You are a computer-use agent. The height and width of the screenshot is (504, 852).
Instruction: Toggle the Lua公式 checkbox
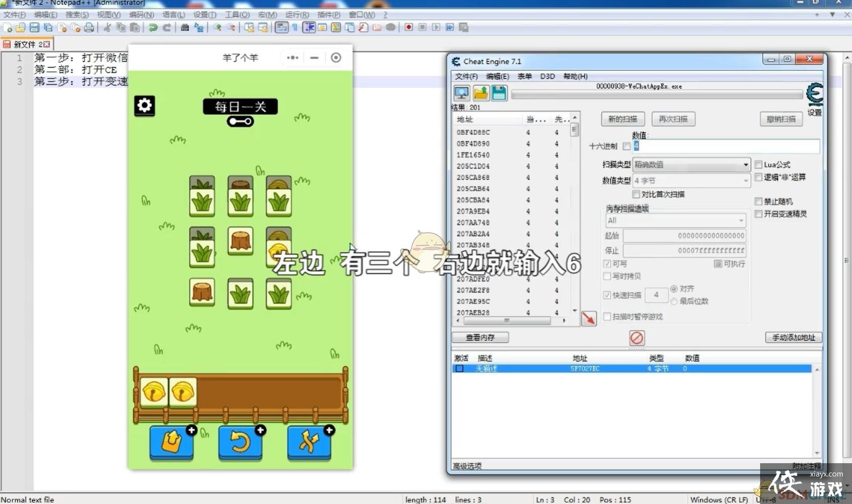[759, 165]
